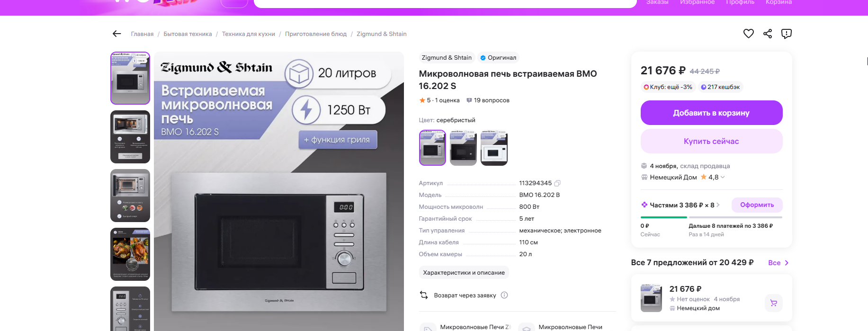
Task: Go to Главная breadcrumb
Action: 142,34
